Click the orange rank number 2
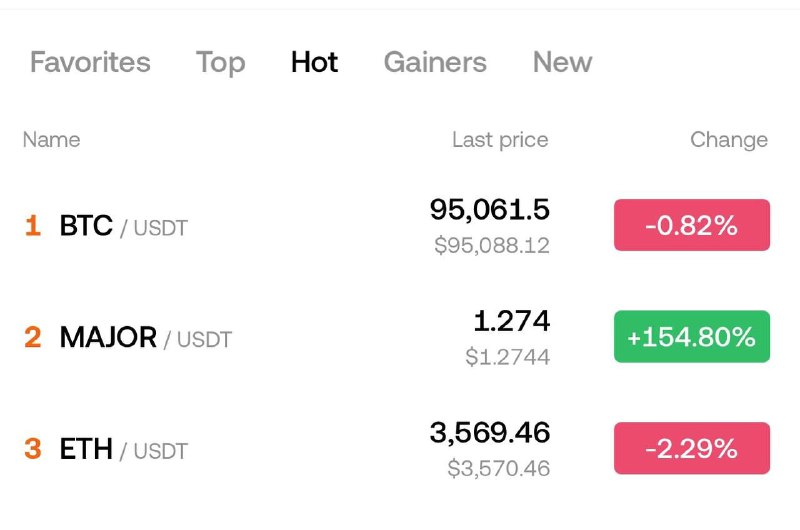The image size is (800, 530). click(33, 337)
